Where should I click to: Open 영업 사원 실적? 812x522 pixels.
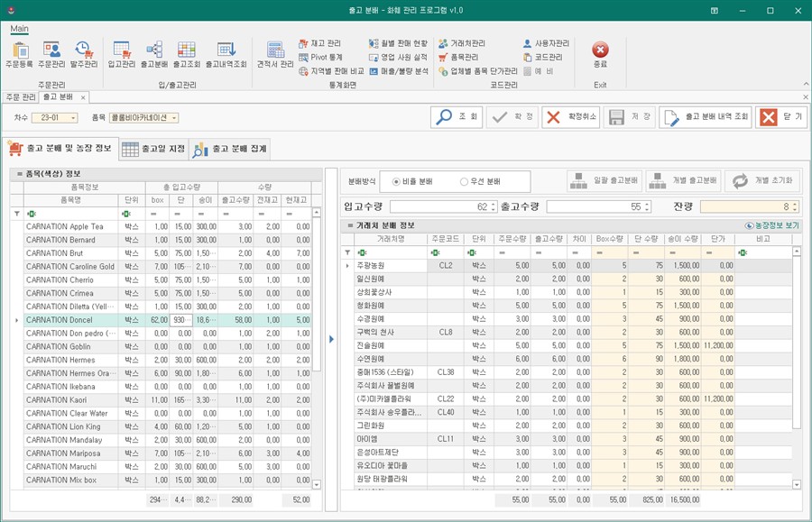coord(398,58)
